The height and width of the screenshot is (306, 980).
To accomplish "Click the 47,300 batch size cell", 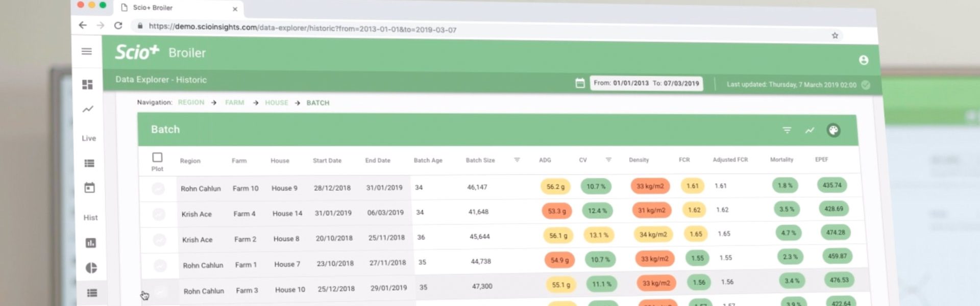I will (482, 286).
